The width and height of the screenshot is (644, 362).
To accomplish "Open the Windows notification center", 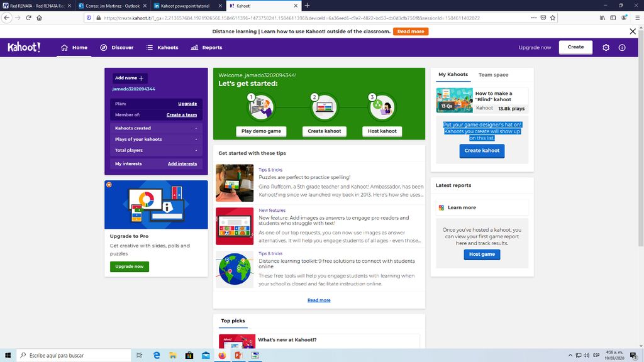I will (634, 356).
